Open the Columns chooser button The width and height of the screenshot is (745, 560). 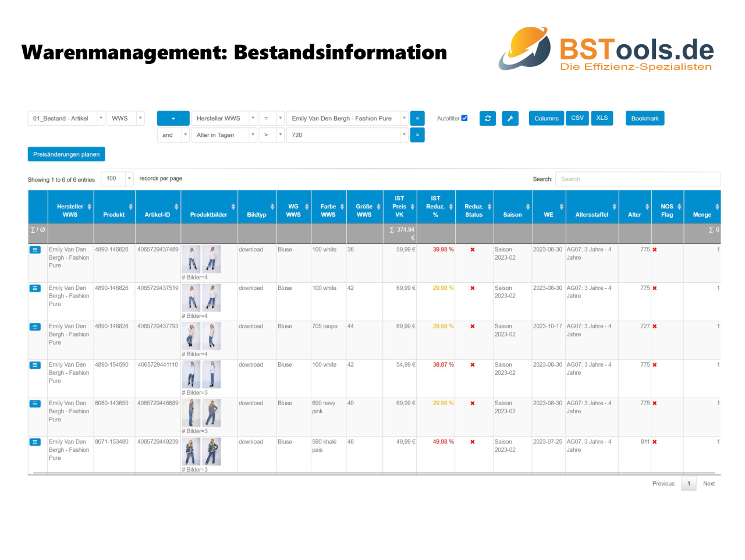click(546, 118)
